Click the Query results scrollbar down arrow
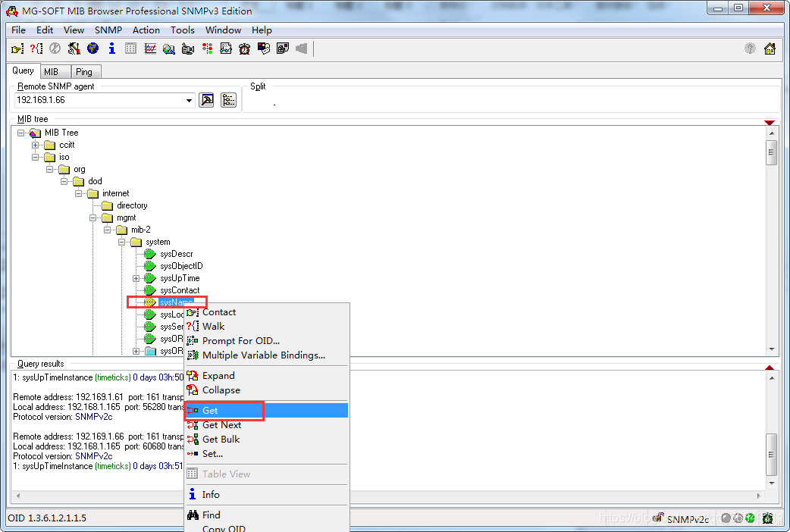Viewport: 790px width, 532px height. [x=772, y=483]
